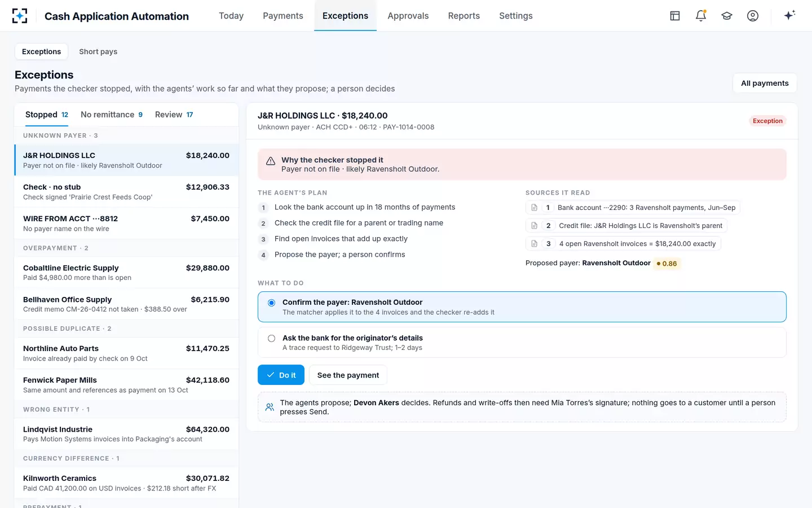Show the No remittance list
This screenshot has width=812, height=508.
112,115
